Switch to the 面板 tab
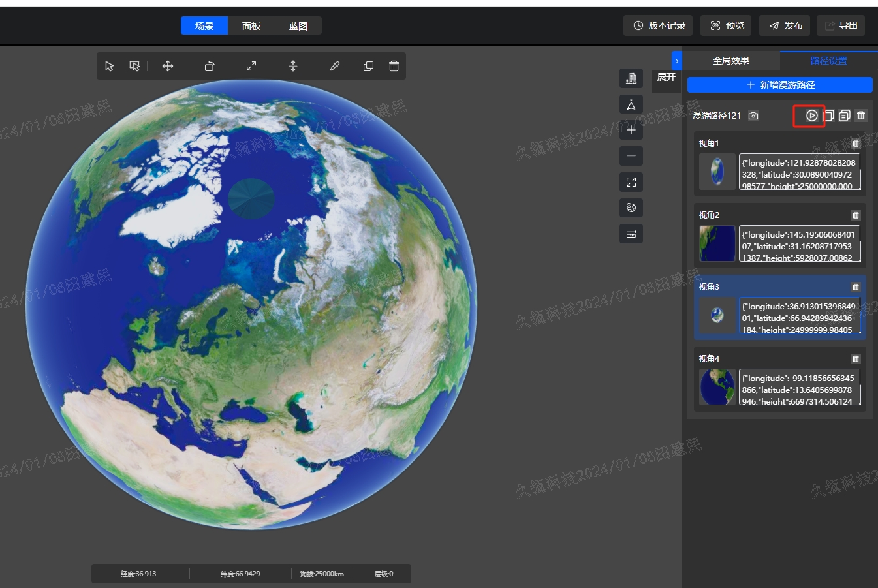878x588 pixels. (251, 26)
